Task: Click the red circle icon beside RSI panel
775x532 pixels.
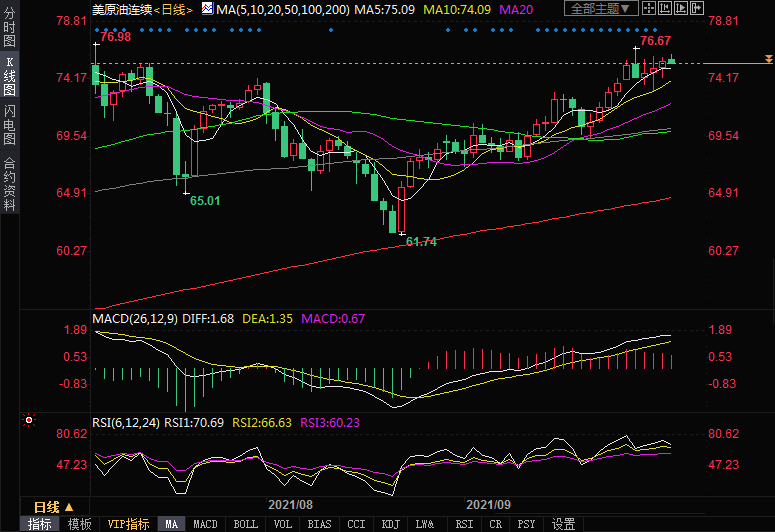Action: 28,421
